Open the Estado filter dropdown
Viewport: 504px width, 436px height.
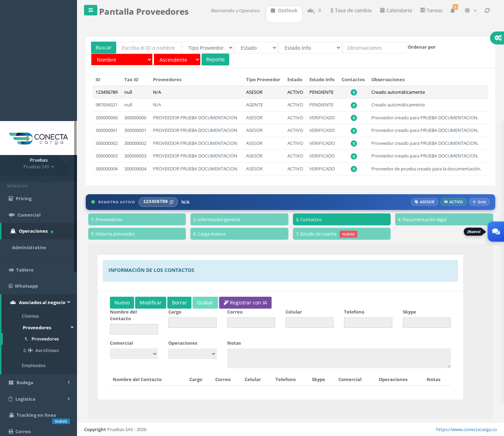point(256,48)
